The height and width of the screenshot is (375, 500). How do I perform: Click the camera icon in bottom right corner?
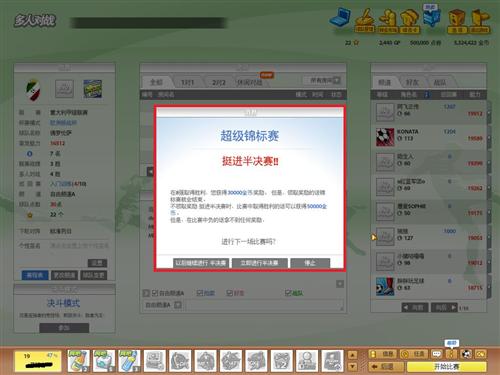coord(480,354)
